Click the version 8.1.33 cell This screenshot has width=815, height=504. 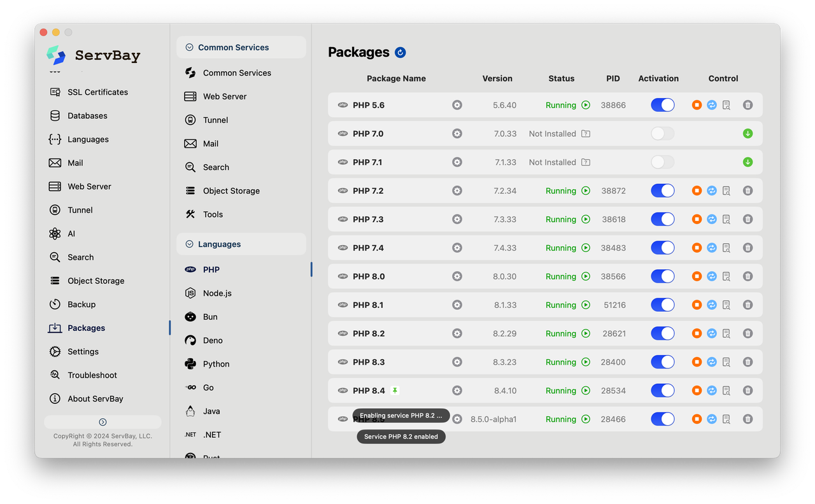pos(505,305)
